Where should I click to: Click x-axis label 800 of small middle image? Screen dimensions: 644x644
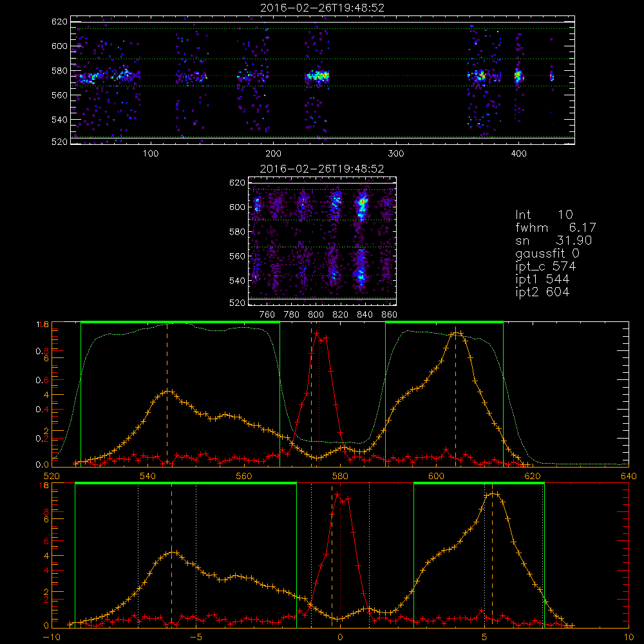316,315
